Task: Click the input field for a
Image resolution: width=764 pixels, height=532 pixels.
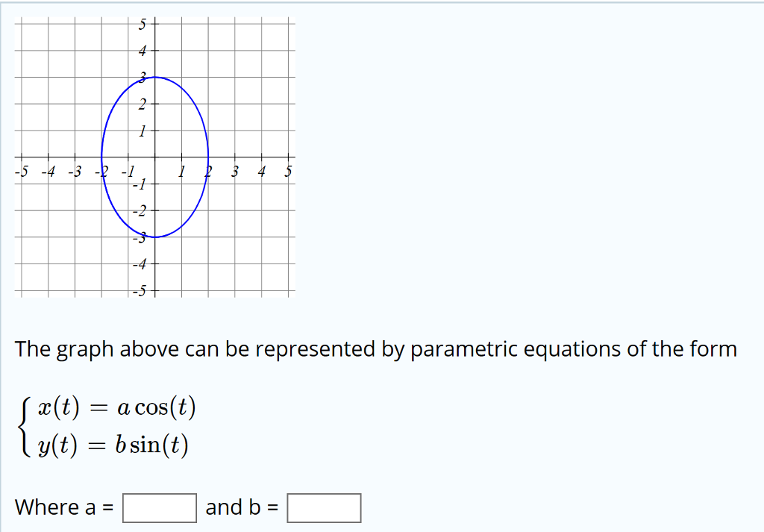Action: click(x=158, y=507)
